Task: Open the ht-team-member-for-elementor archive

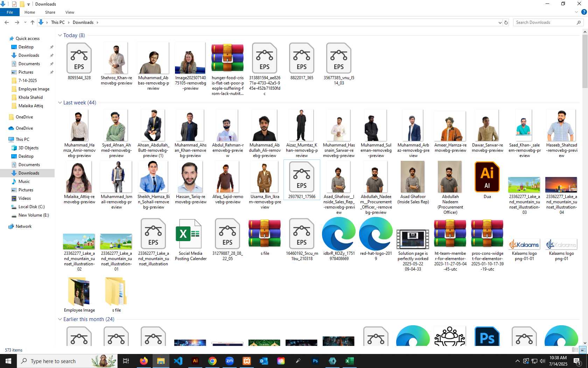Action: (x=450, y=245)
